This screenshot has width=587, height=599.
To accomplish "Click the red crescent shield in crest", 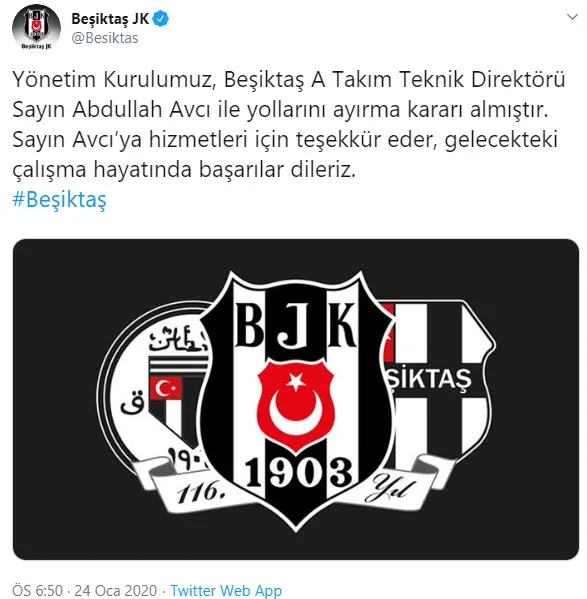I will [x=296, y=399].
